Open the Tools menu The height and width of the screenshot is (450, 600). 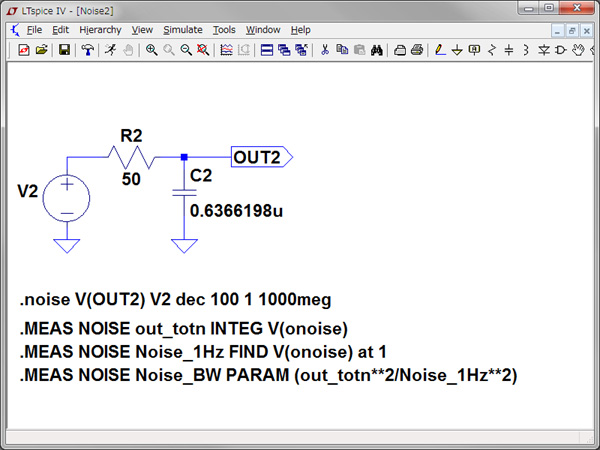pos(225,30)
